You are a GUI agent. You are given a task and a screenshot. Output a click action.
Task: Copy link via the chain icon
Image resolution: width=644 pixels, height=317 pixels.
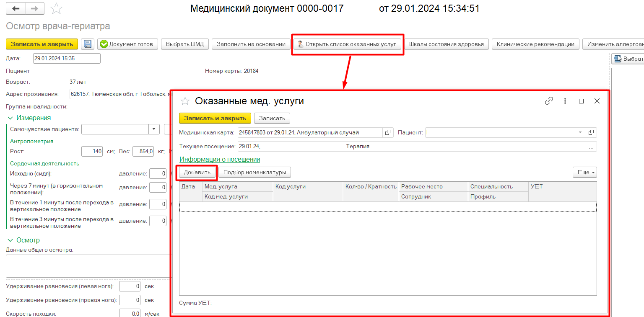tap(549, 101)
